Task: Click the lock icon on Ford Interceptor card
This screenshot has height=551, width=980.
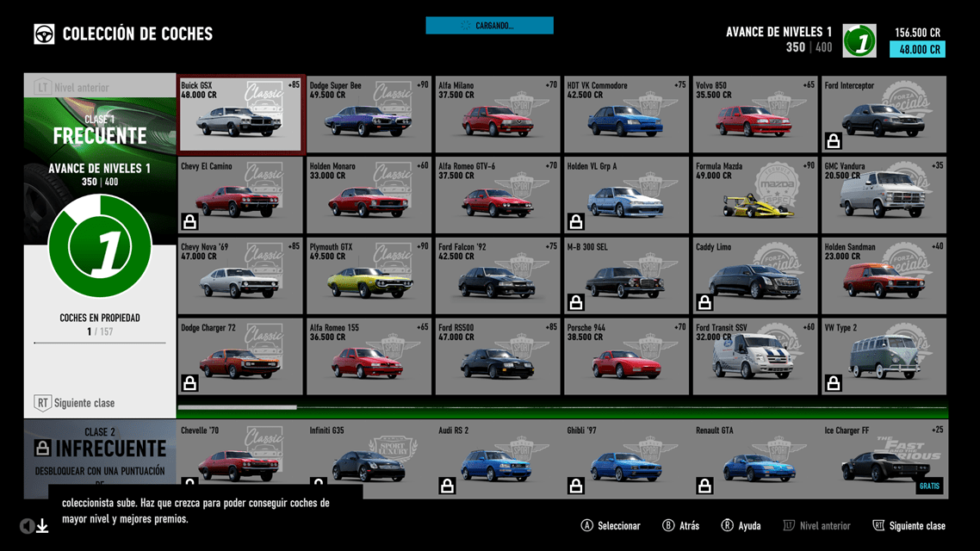Action: coord(833,141)
